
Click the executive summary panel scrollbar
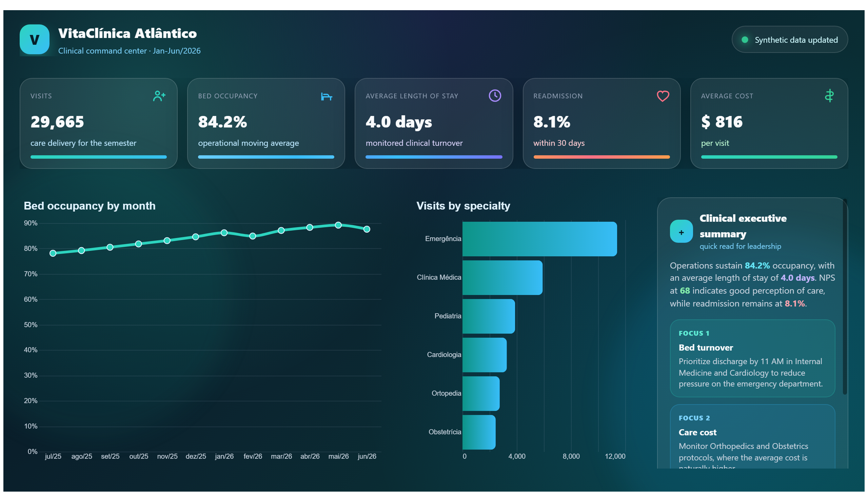pyautogui.click(x=845, y=297)
